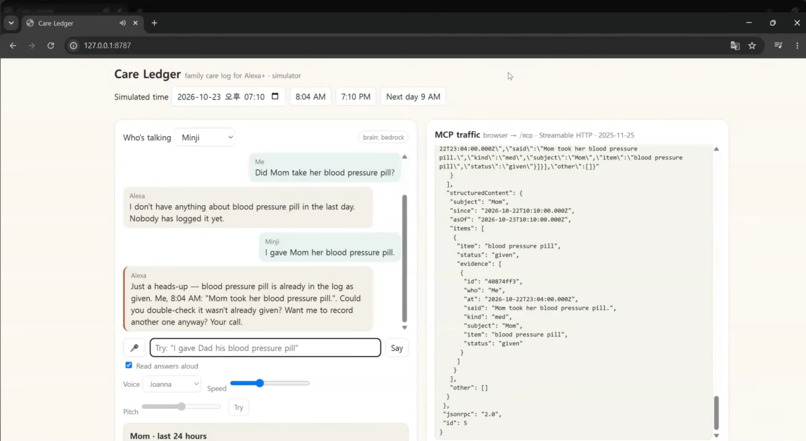This screenshot has width=806, height=441.
Task: Jump to Next day 9 AM
Action: point(413,97)
